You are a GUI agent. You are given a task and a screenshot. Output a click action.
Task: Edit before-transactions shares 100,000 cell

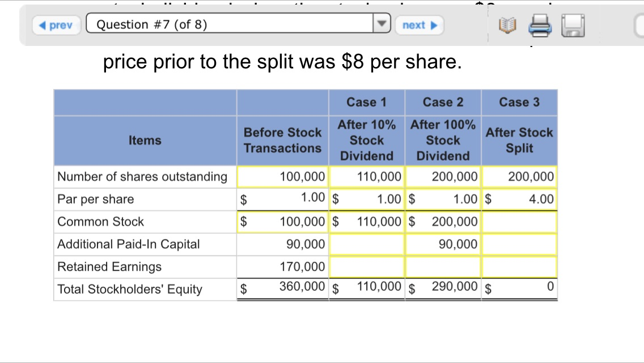point(282,177)
